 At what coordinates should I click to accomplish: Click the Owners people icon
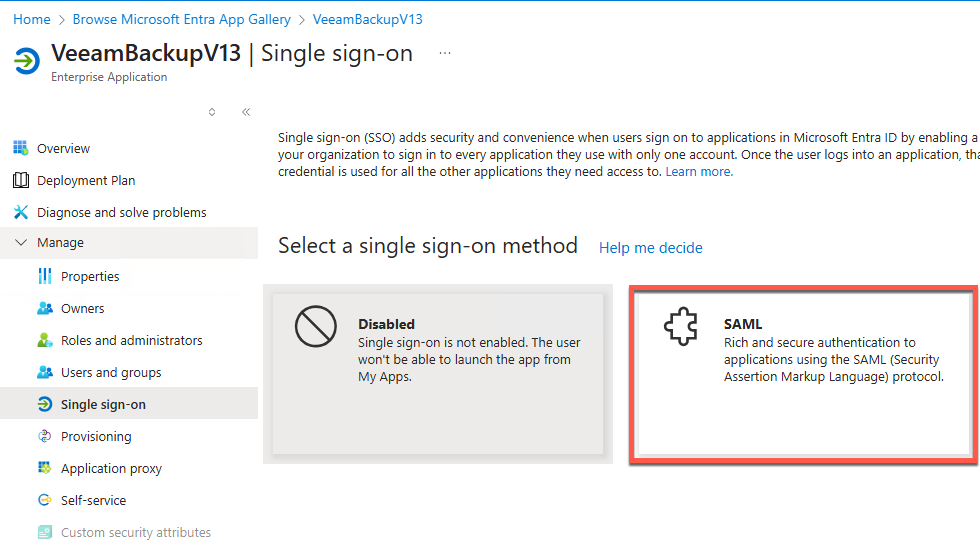44,308
